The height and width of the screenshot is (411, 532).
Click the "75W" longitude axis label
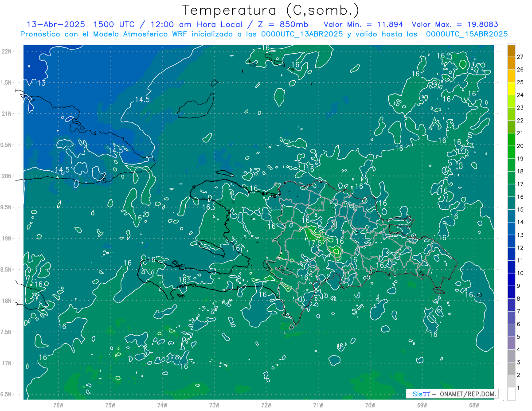pos(110,405)
